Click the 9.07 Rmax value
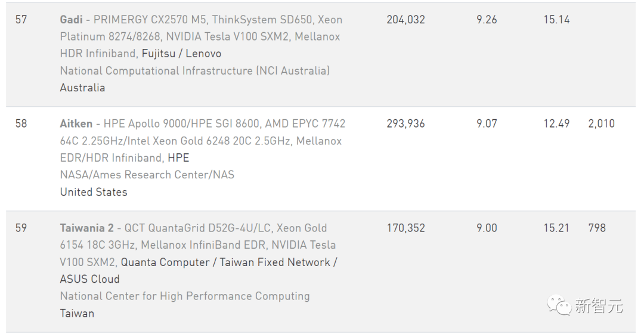Viewport: 644px width, 334px height. point(487,124)
